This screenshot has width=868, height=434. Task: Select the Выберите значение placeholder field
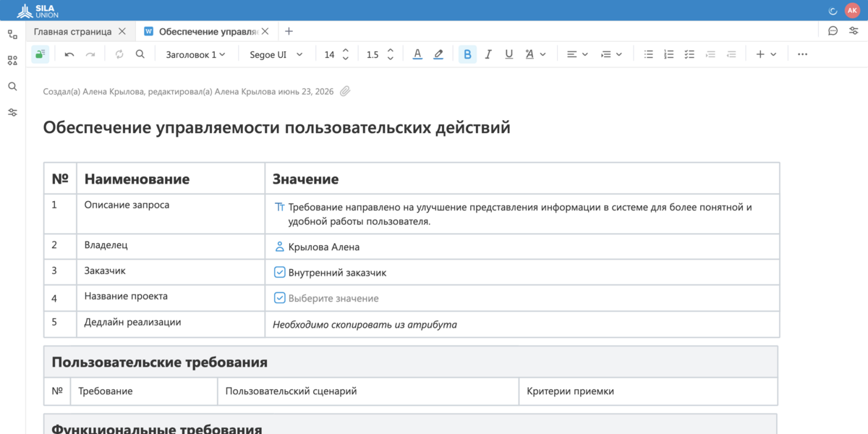tap(333, 298)
